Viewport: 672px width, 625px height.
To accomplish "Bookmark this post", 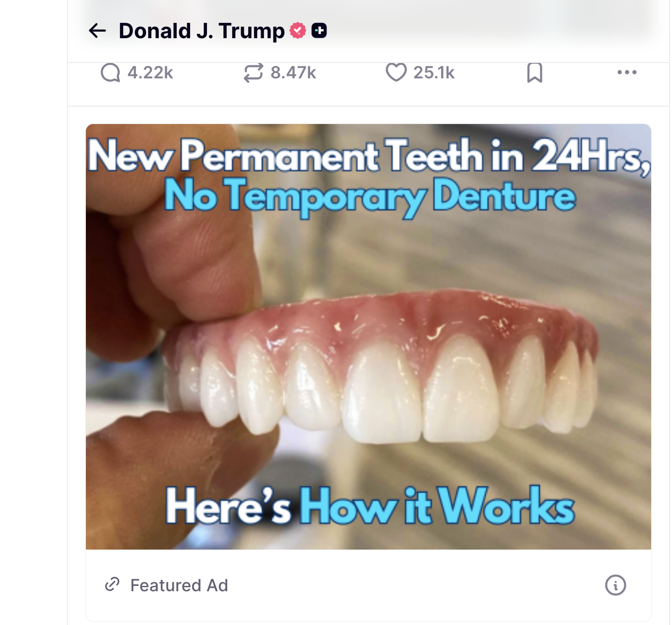I will [535, 73].
